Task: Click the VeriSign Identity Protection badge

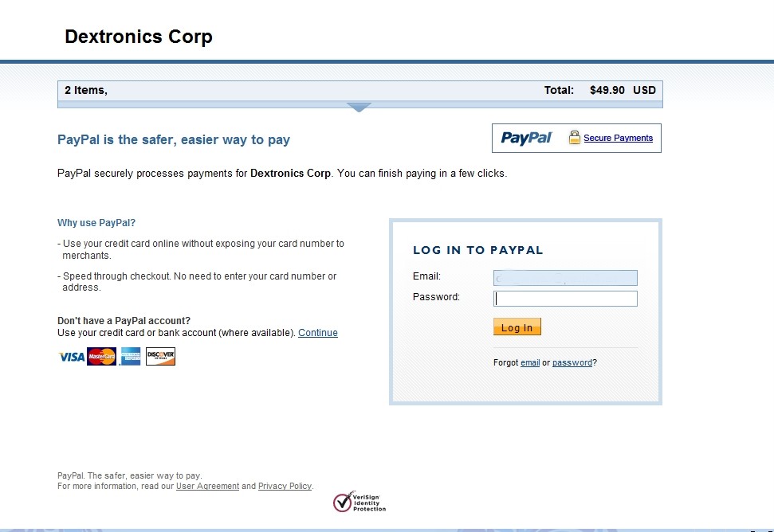Action: (x=359, y=502)
